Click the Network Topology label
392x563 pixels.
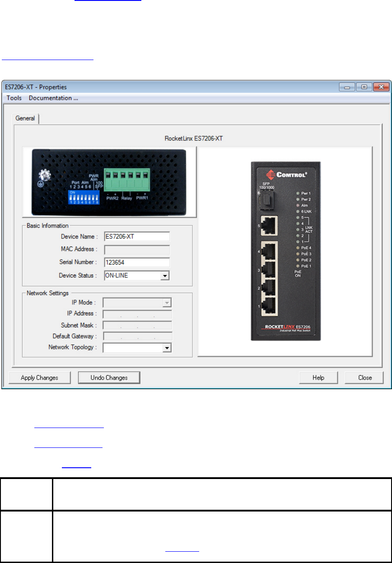pos(73,347)
